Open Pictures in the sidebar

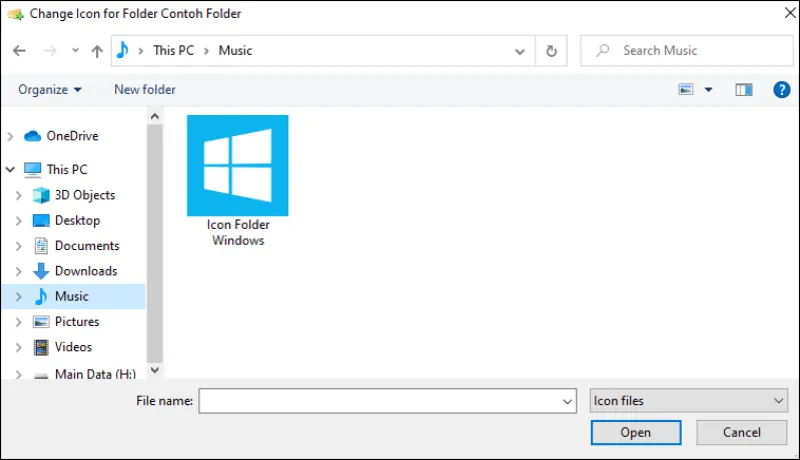77,322
